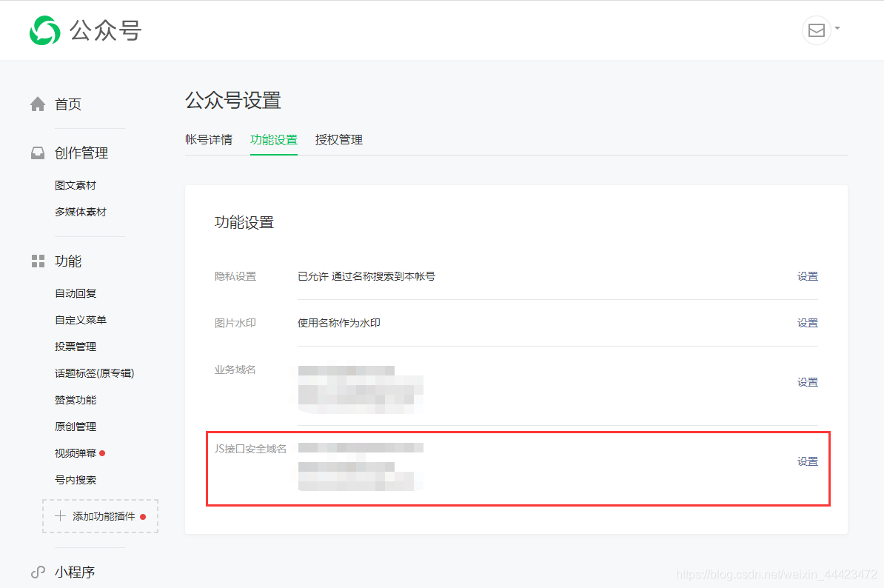884x588 pixels.
Task: Switch to the 帐号详情 tab
Action: pyautogui.click(x=209, y=139)
